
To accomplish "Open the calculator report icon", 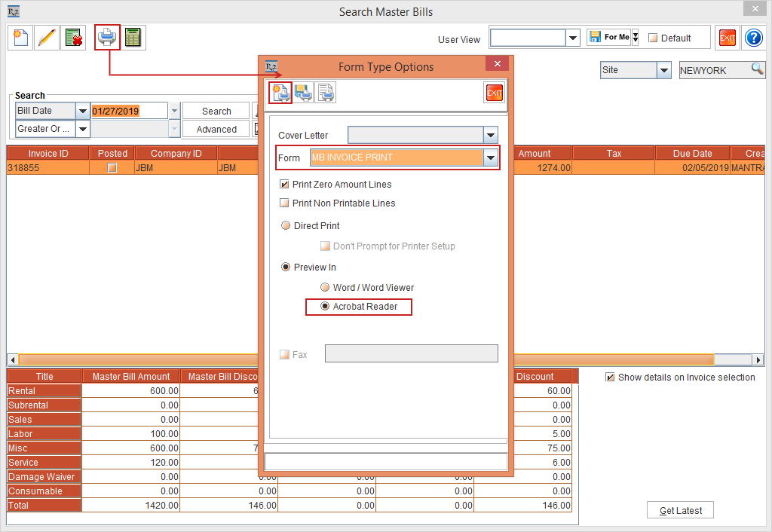I will [x=133, y=37].
